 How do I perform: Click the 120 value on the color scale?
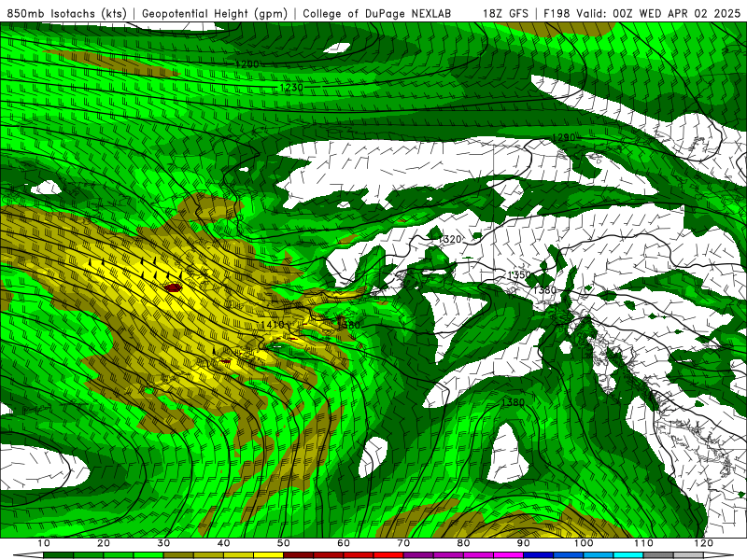click(704, 543)
